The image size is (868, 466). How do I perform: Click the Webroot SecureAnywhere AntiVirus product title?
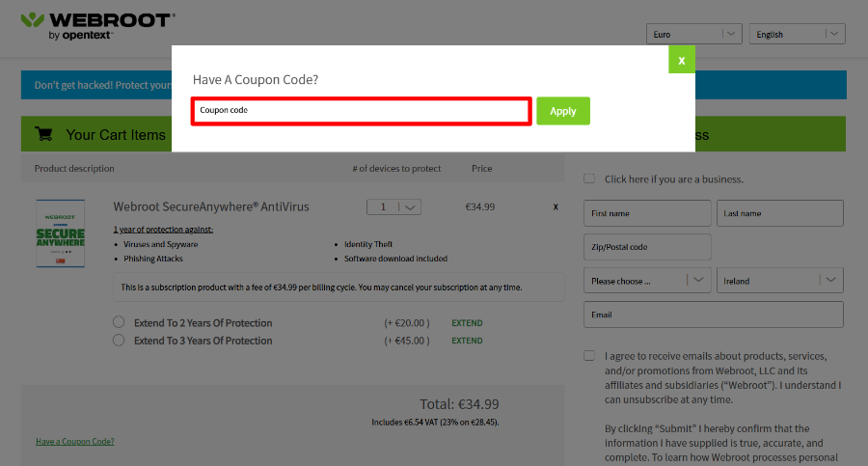[x=211, y=206]
